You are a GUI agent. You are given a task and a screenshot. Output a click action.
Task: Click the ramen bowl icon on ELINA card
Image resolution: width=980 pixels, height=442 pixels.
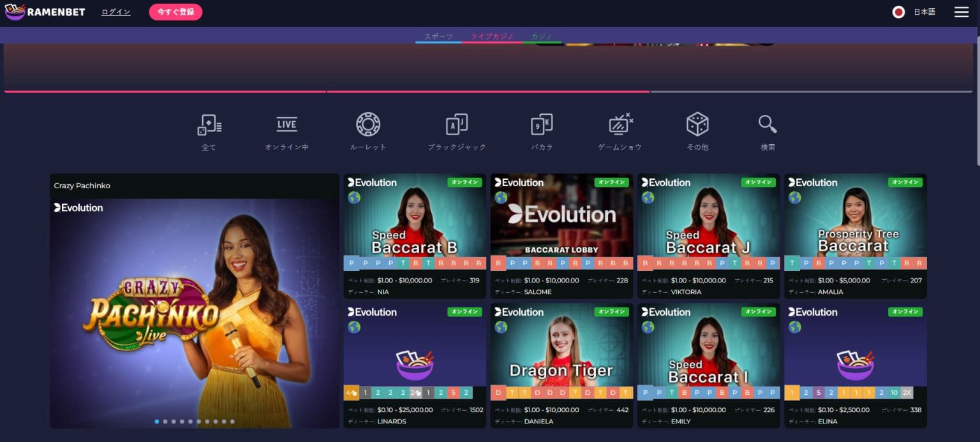point(856,365)
